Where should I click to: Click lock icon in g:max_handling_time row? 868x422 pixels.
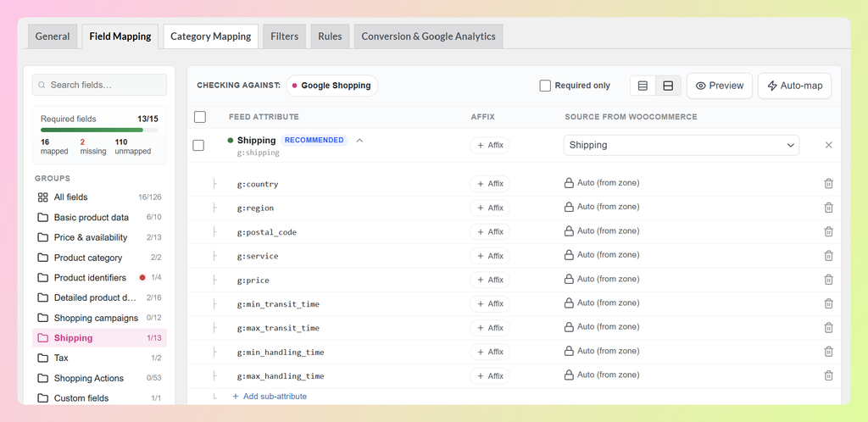coord(569,375)
